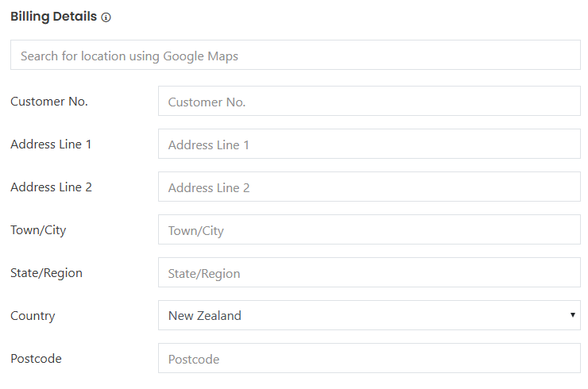Click the selected value New Zealand
Viewport: 588px width, 389px height.
coord(205,315)
